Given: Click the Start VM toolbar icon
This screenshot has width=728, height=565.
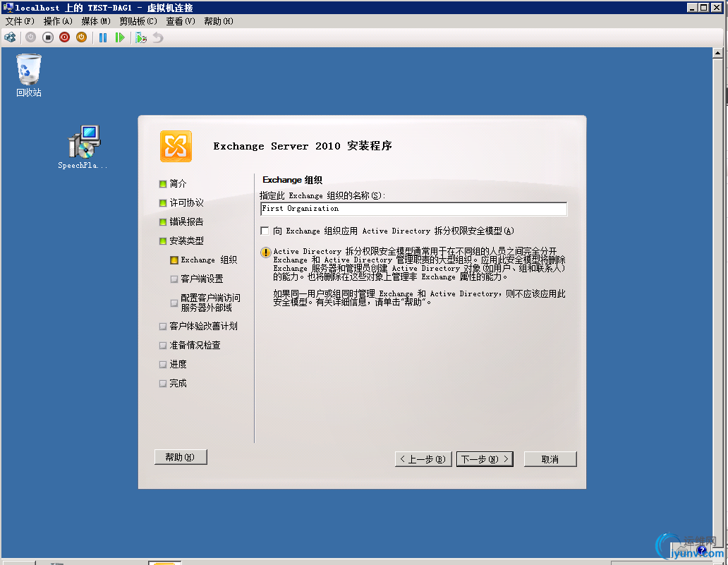Looking at the screenshot, I should click(x=30, y=37).
